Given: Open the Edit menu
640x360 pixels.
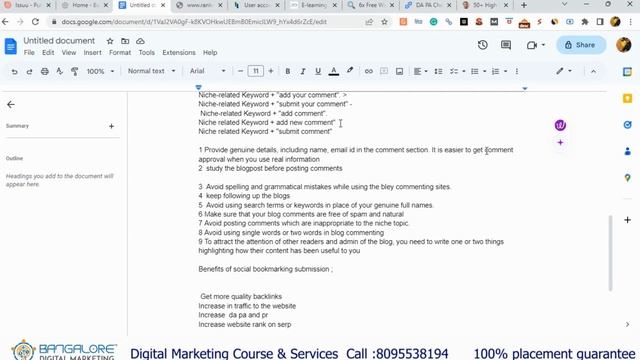Looking at the screenshot, I should (48, 53).
